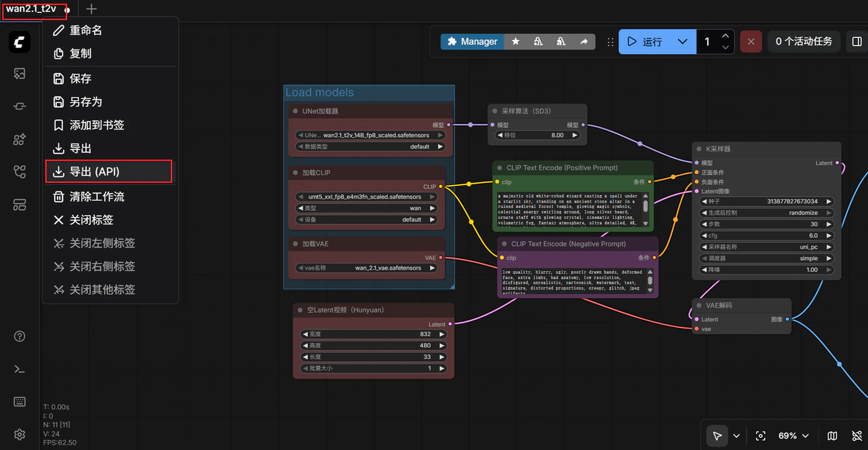
Task: Open the Assets image sidebar panel
Action: coord(20,73)
